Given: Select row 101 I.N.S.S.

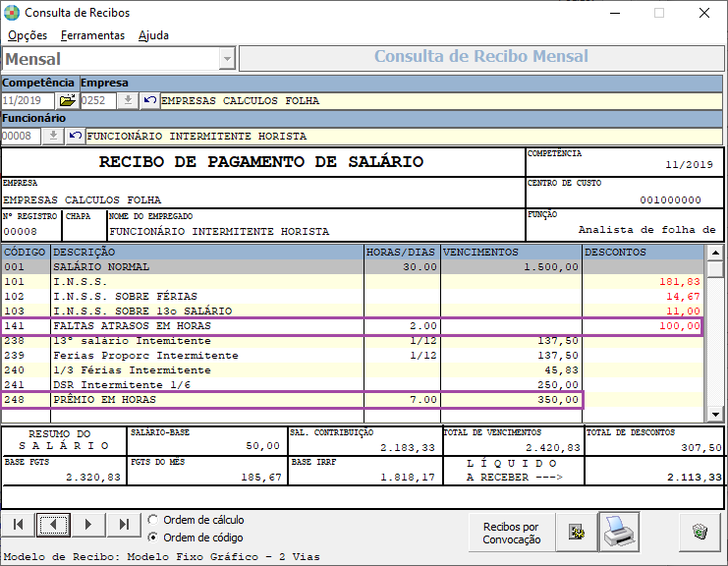Looking at the screenshot, I should point(353,281).
